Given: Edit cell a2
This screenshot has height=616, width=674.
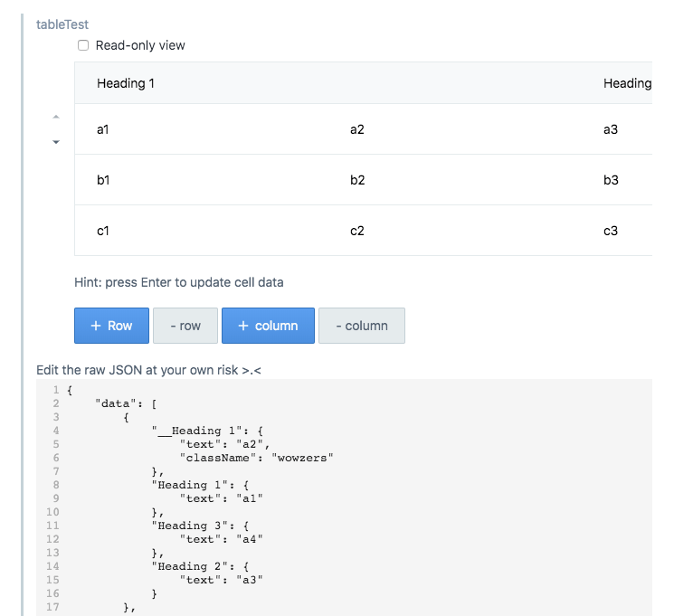Looking at the screenshot, I should tap(356, 129).
